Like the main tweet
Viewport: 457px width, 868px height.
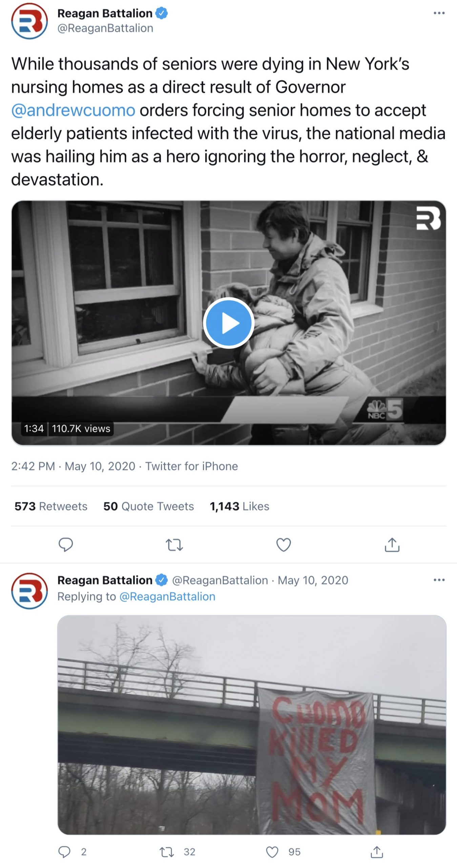[284, 545]
